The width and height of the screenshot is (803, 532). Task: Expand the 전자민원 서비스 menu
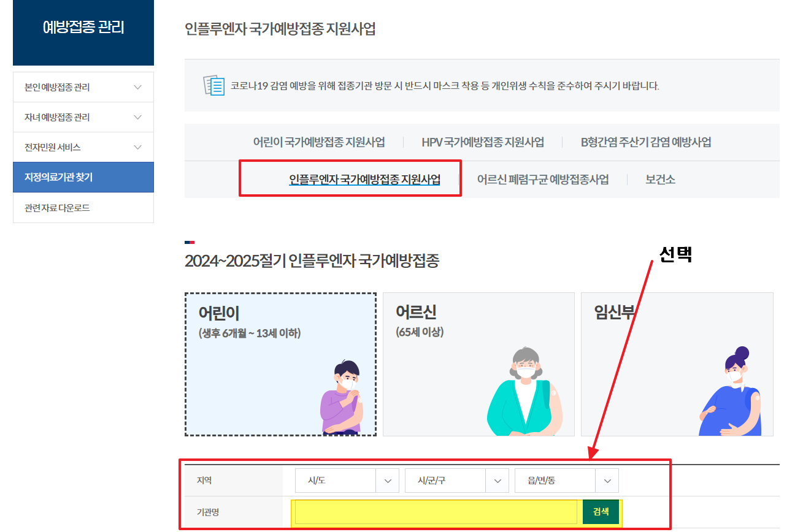pos(83,147)
